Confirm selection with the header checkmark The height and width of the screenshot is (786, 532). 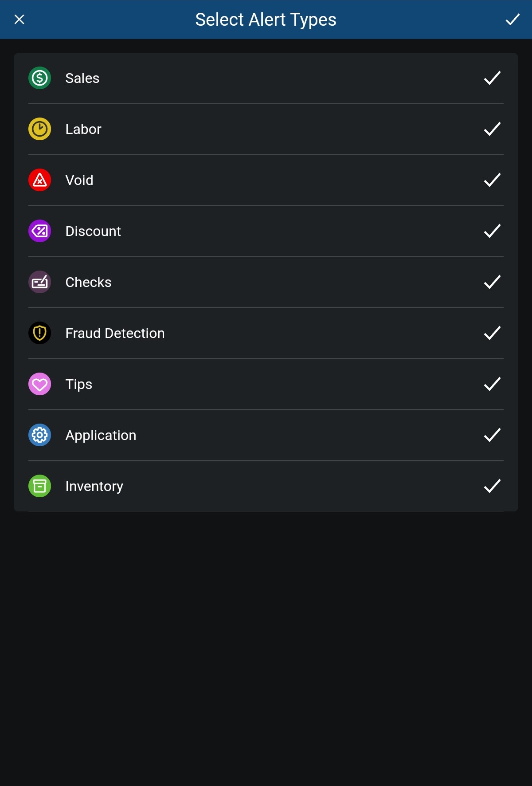pos(512,19)
